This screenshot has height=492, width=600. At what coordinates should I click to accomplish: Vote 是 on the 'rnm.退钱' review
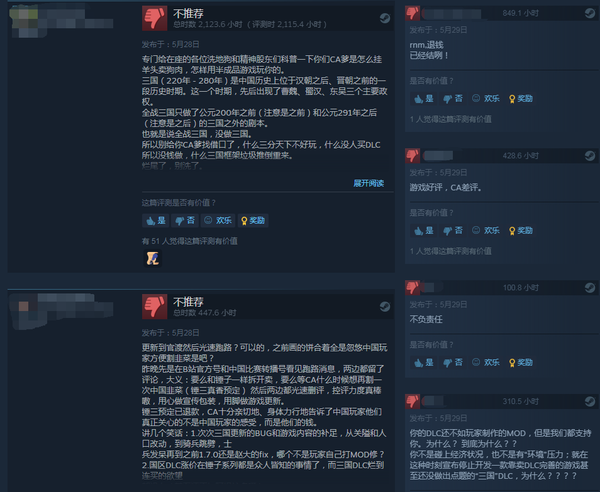[424, 99]
